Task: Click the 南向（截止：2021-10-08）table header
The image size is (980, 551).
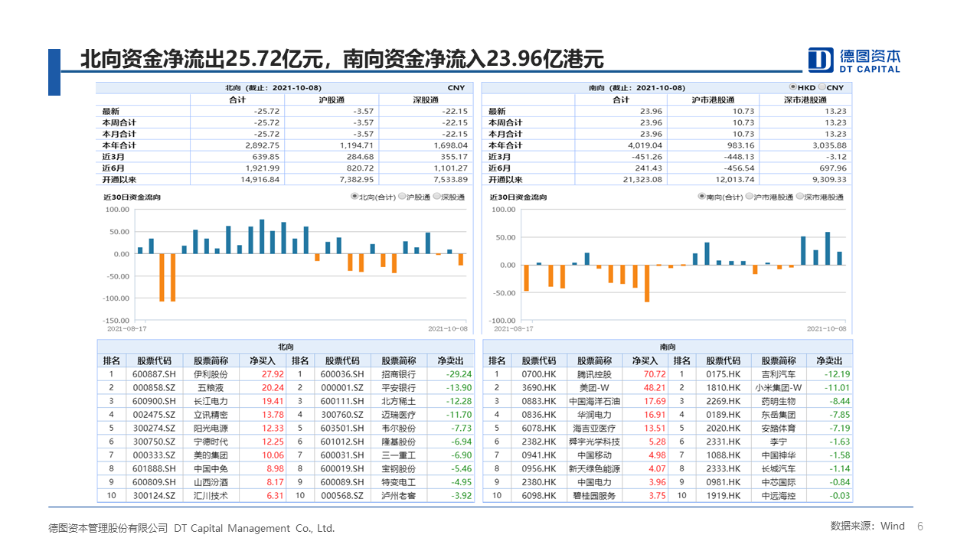Action: (x=637, y=88)
